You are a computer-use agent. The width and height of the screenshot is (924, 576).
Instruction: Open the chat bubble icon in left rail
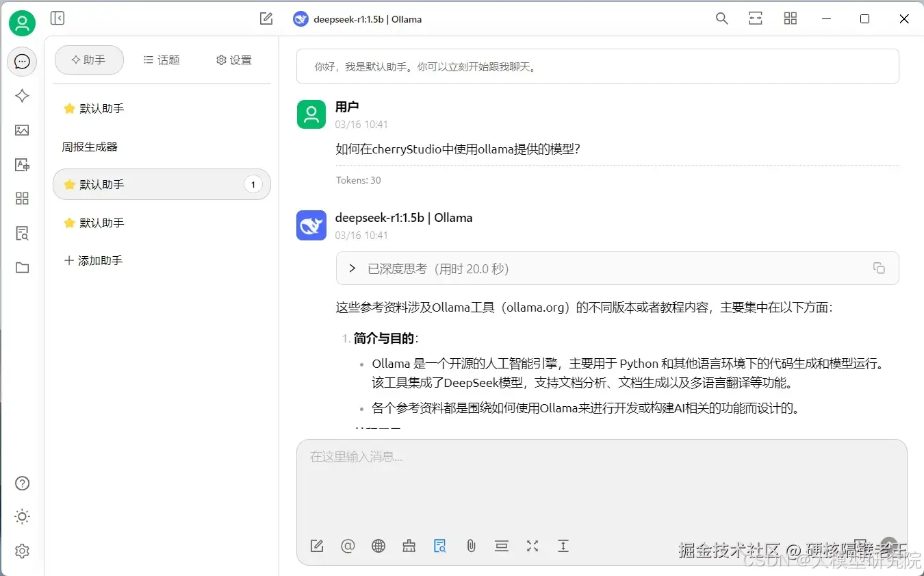pyautogui.click(x=22, y=62)
